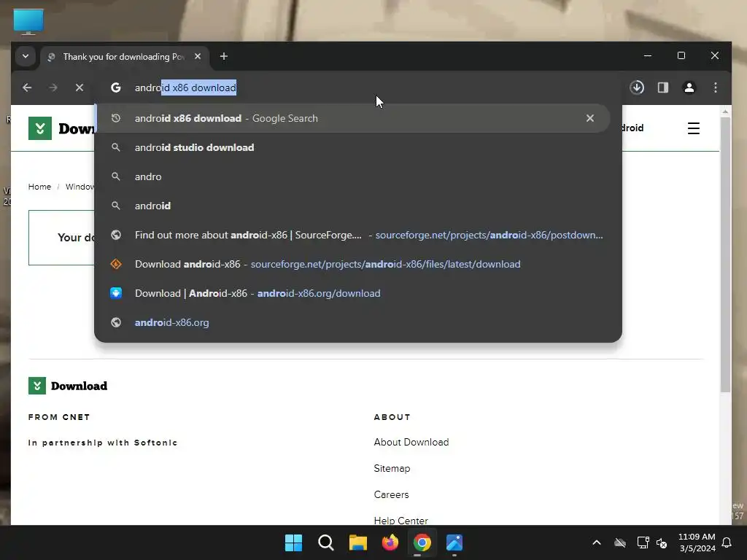
Task: Click the network status tray icon
Action: [643, 542]
